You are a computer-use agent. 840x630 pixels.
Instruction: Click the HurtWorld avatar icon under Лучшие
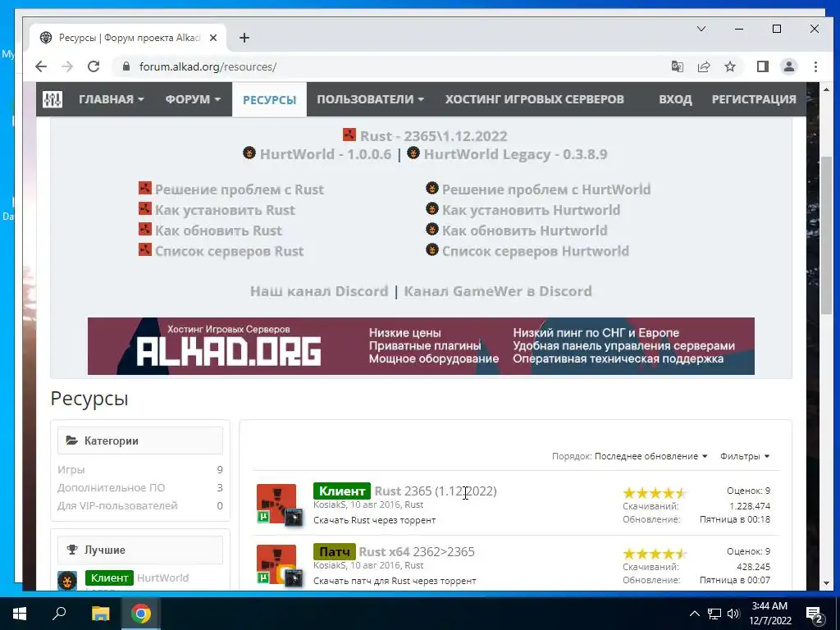click(x=67, y=581)
